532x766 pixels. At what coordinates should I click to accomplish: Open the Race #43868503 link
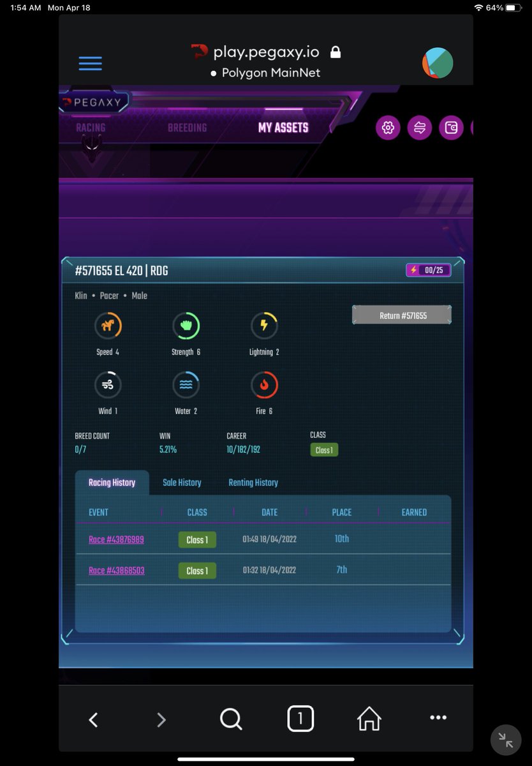point(116,570)
